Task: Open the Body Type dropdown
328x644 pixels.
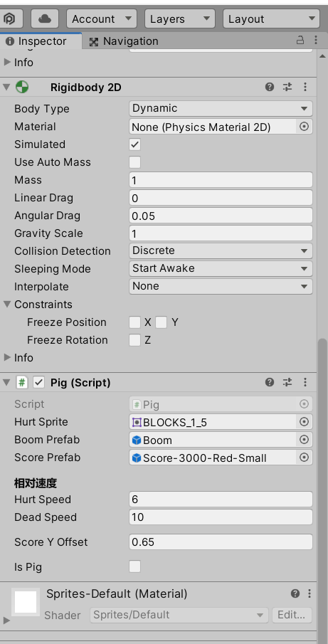Action: point(221,109)
